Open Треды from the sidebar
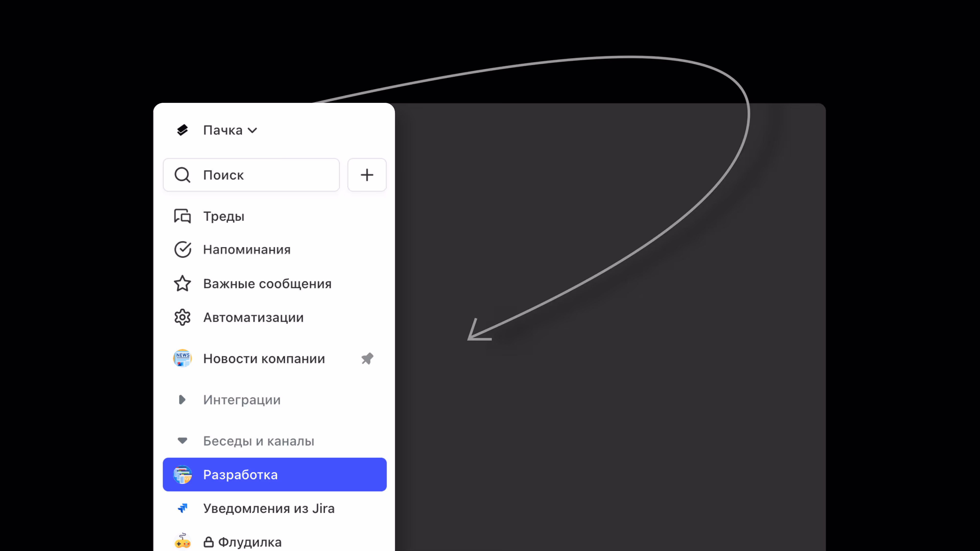This screenshot has height=551, width=980. 275,216
